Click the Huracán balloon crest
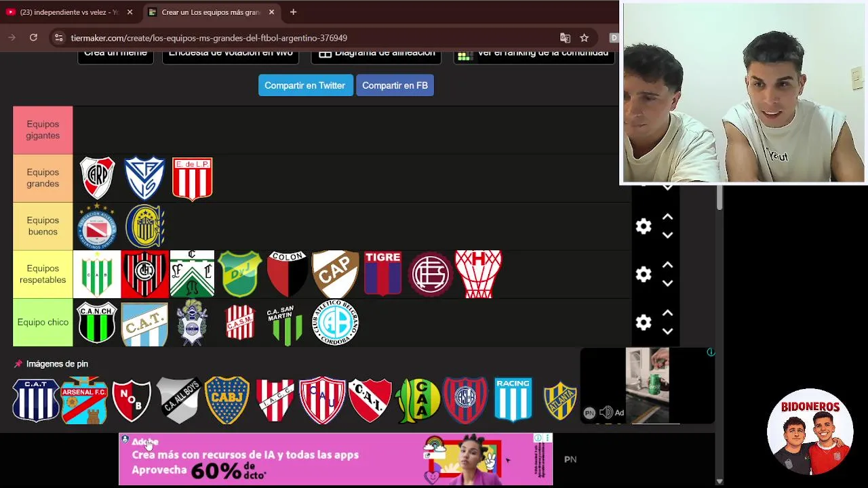 click(x=478, y=274)
